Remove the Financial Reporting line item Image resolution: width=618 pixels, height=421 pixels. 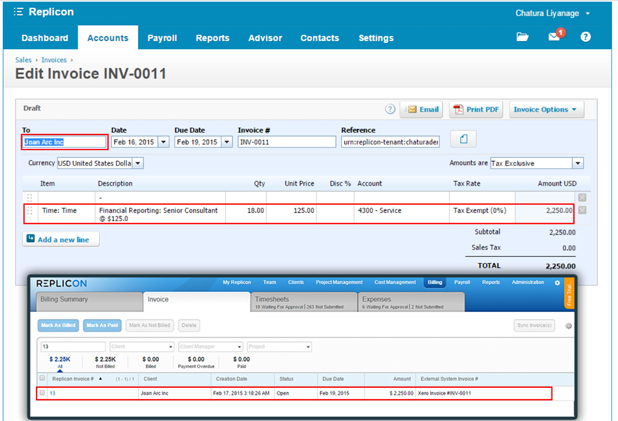[x=582, y=210]
